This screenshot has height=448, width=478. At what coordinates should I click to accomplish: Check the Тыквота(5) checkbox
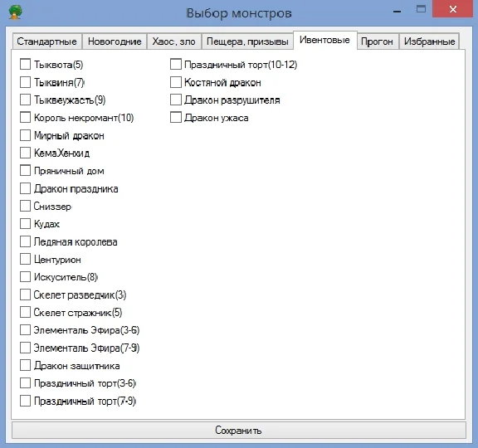(25, 65)
